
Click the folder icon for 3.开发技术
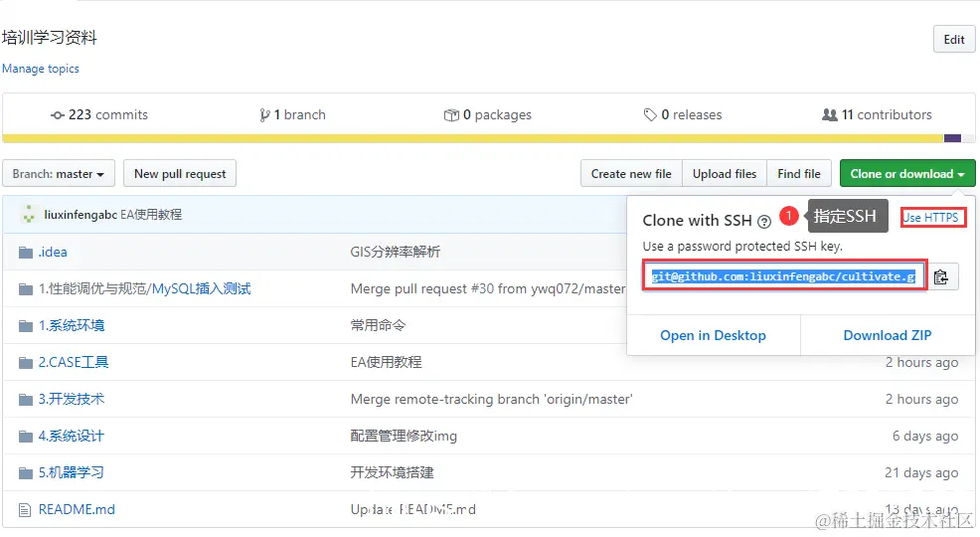pos(26,400)
